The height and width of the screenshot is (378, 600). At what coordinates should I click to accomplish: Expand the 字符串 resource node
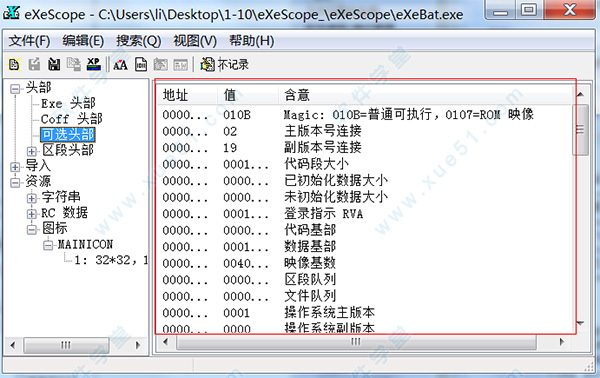click(32, 198)
